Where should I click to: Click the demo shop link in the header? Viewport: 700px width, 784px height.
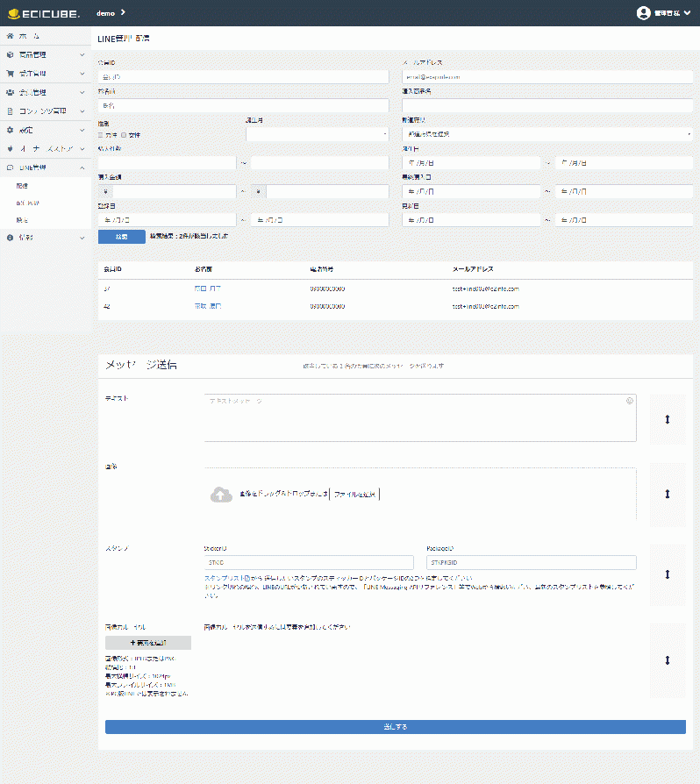[x=105, y=13]
